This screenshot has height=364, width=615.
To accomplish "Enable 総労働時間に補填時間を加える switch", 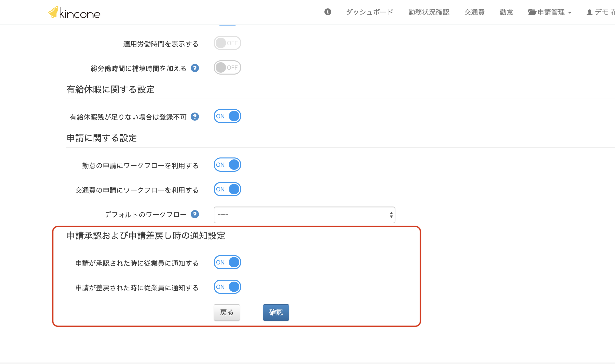I will [227, 68].
